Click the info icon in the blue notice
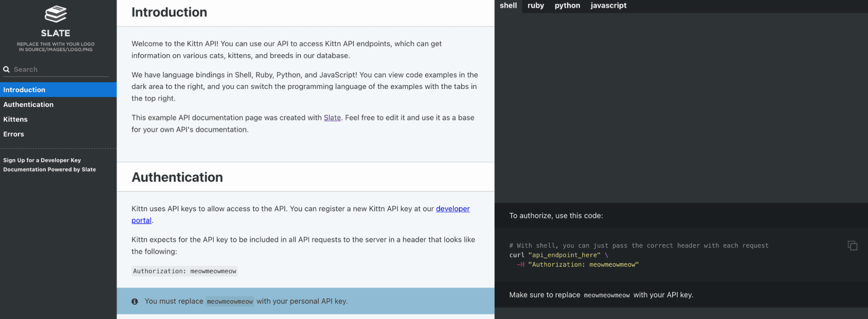The width and height of the screenshot is (868, 319). [135, 301]
